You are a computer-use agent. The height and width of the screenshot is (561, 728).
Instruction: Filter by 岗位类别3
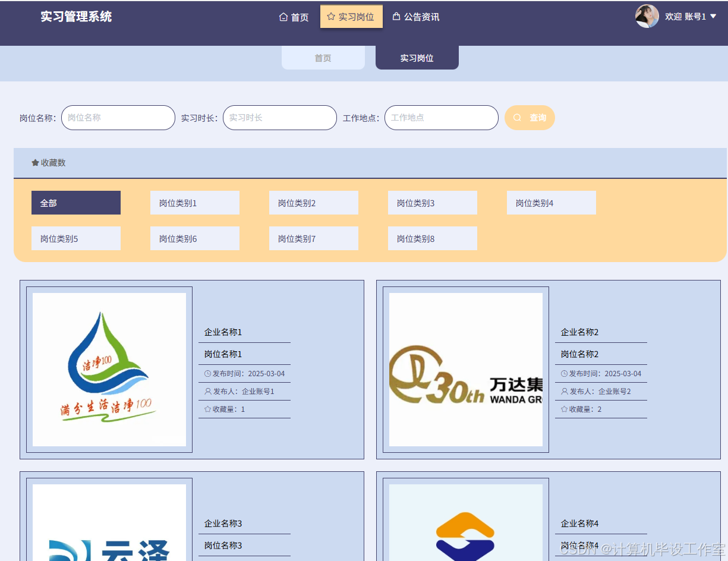pyautogui.click(x=433, y=203)
